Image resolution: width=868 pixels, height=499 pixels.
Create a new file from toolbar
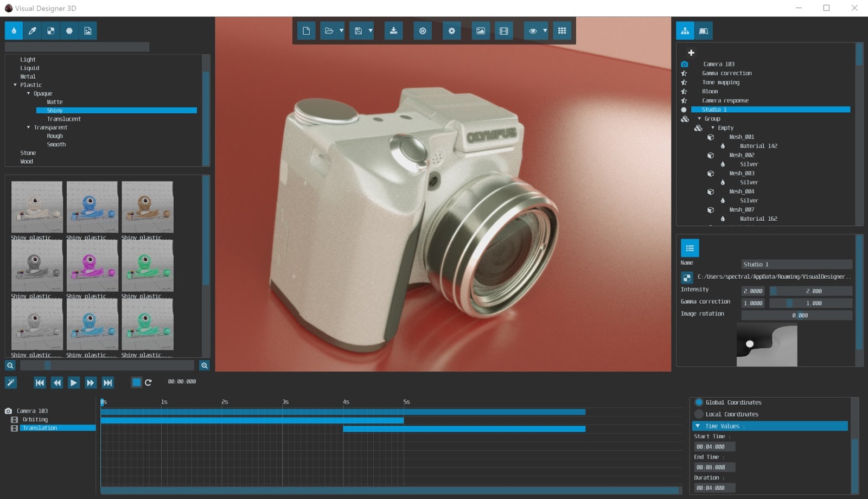[306, 31]
